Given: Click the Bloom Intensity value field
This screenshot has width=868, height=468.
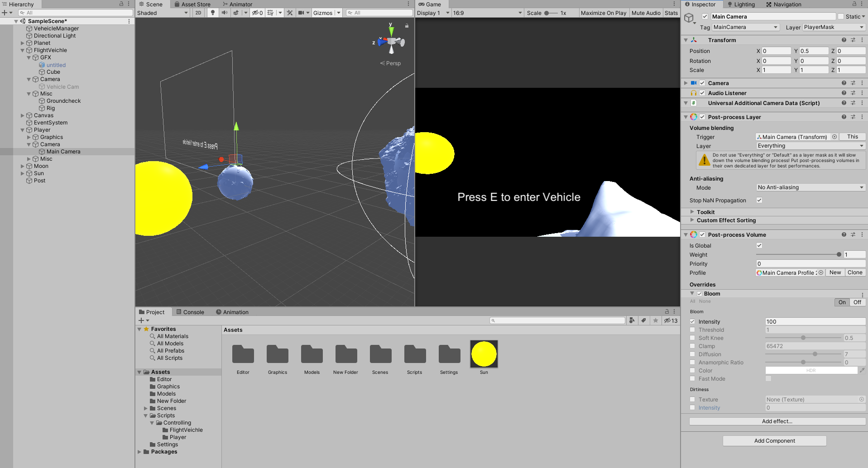Looking at the screenshot, I should 815,321.
